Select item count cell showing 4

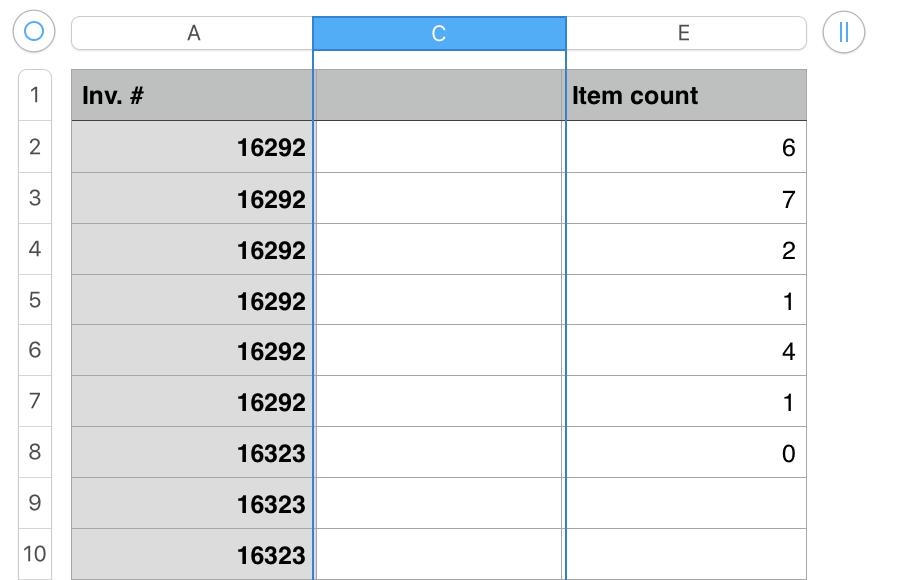click(686, 351)
